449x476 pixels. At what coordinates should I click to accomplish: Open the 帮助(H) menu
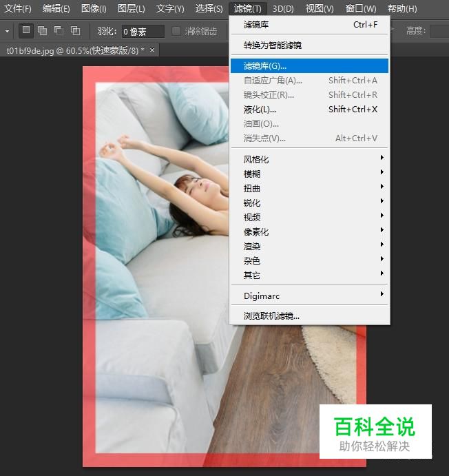(x=402, y=8)
